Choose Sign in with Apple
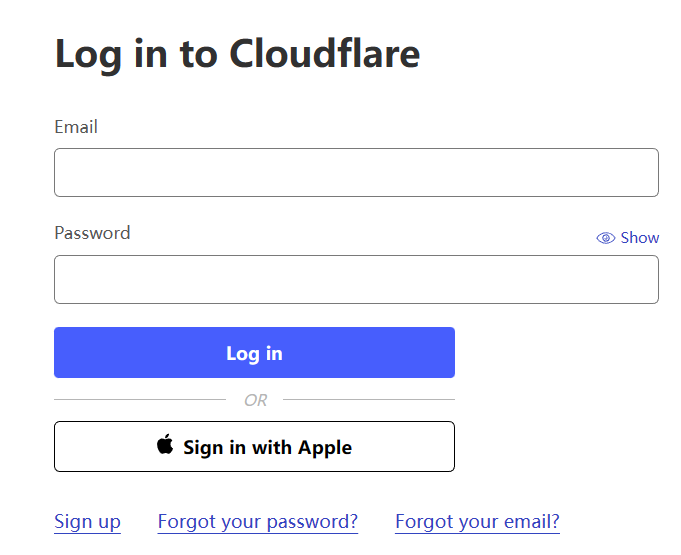The width and height of the screenshot is (681, 555). point(255,446)
